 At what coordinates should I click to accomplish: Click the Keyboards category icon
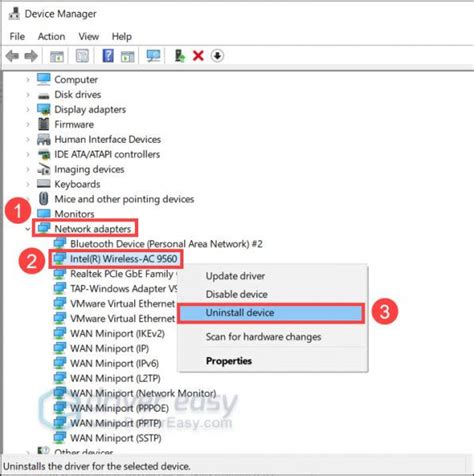tap(44, 184)
